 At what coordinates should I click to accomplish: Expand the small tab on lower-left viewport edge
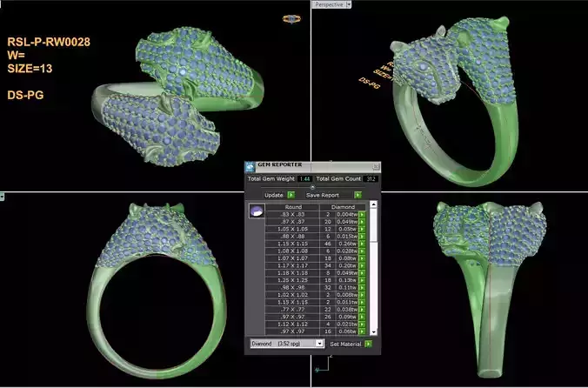point(2,197)
